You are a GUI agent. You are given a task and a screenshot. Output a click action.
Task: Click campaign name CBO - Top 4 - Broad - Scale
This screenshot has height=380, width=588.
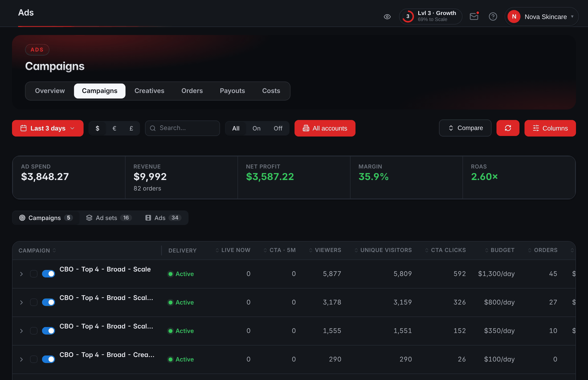point(105,269)
